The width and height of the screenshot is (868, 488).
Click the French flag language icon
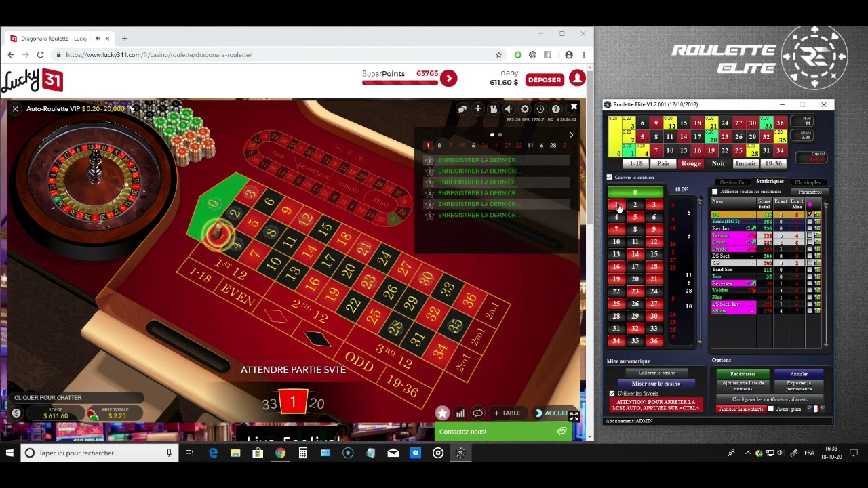pos(814,409)
